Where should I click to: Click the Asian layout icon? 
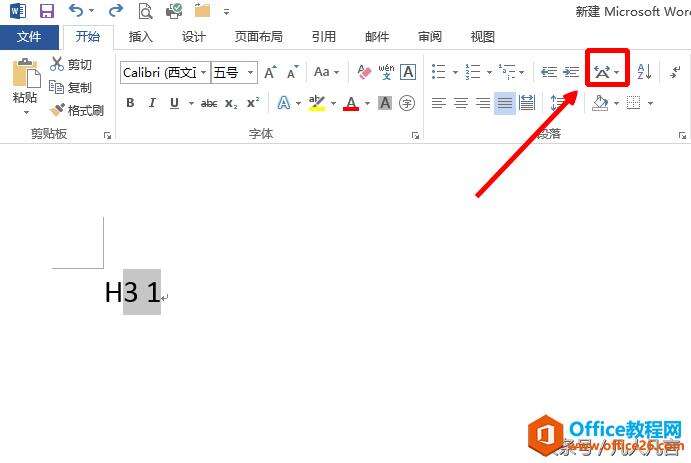pyautogui.click(x=602, y=71)
